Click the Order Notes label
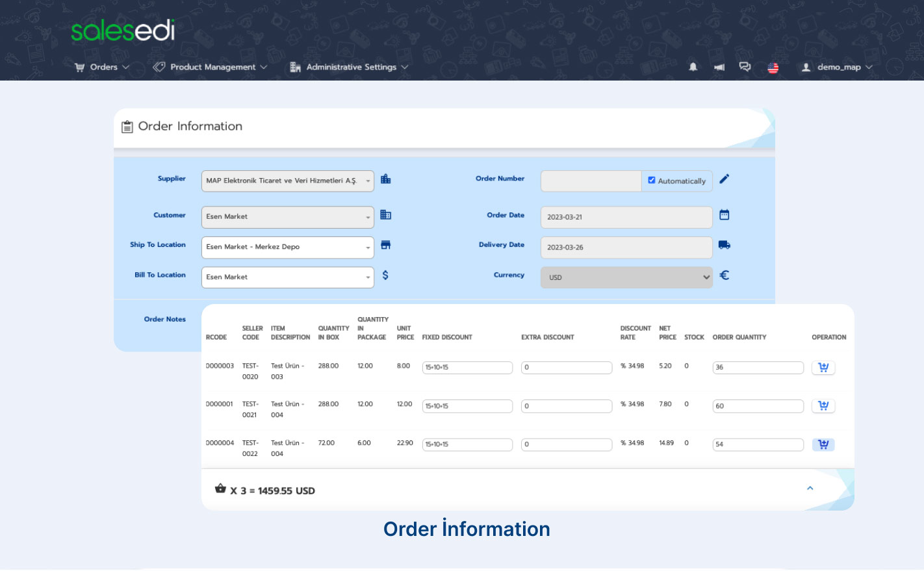The height and width of the screenshot is (571, 924). [165, 319]
